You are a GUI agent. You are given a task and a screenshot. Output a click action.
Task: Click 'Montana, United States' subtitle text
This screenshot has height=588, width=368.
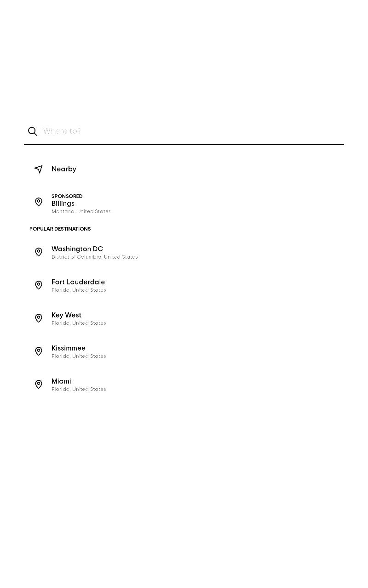(x=81, y=211)
